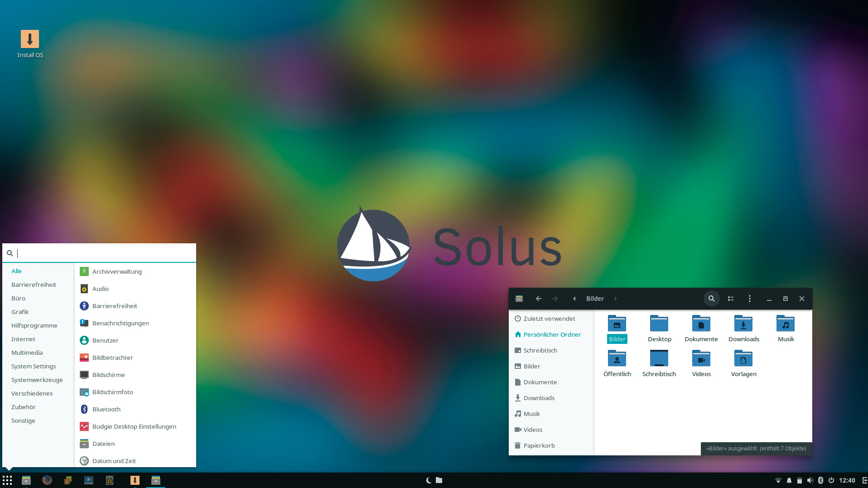Viewport: 868px width, 488px height.
Task: Choose System Settings category
Action: 34,366
